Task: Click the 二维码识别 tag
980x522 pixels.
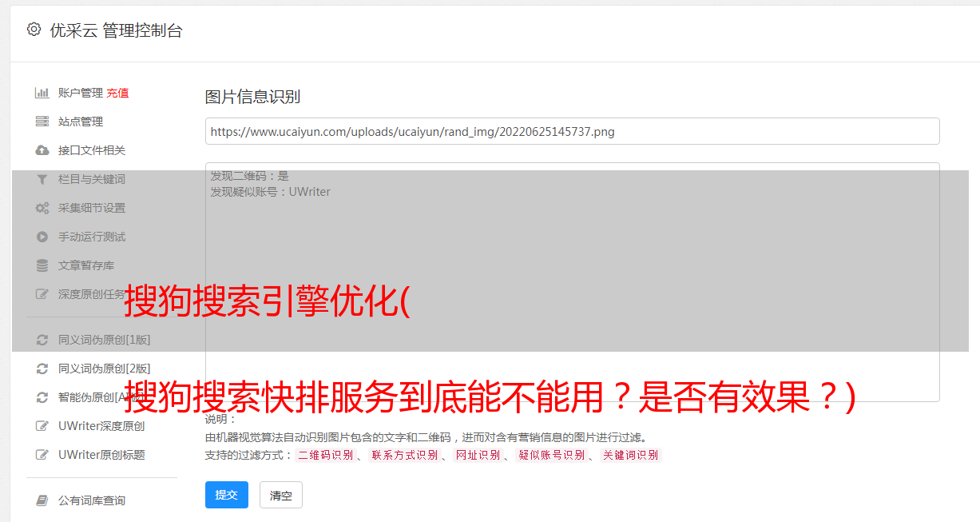Action: pyautogui.click(x=325, y=455)
